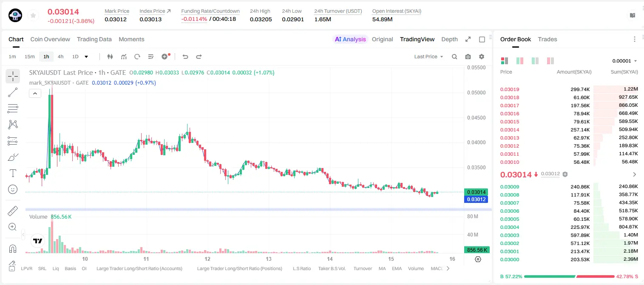Viewport: 644px width, 285px height.
Task: Open the Index Price link arrow
Action: pos(169,11)
